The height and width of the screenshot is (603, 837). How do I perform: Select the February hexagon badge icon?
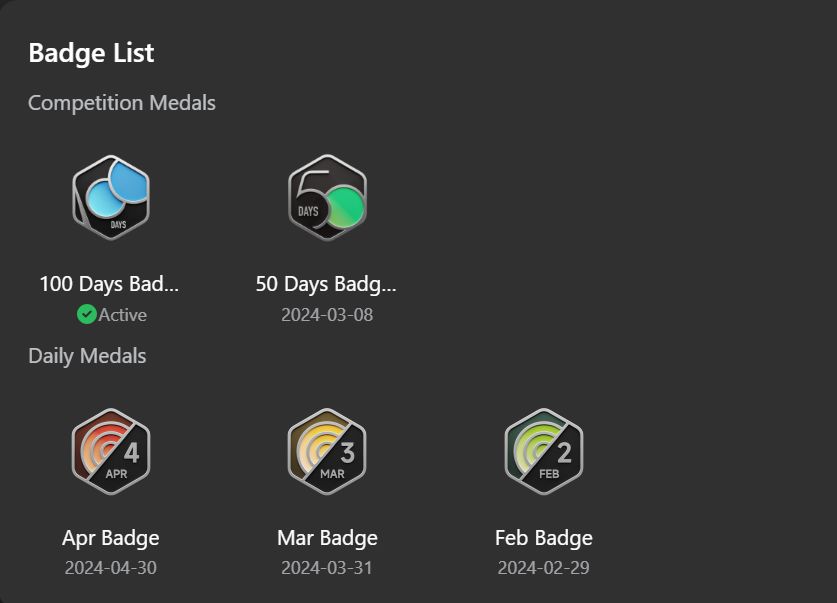[x=544, y=451]
